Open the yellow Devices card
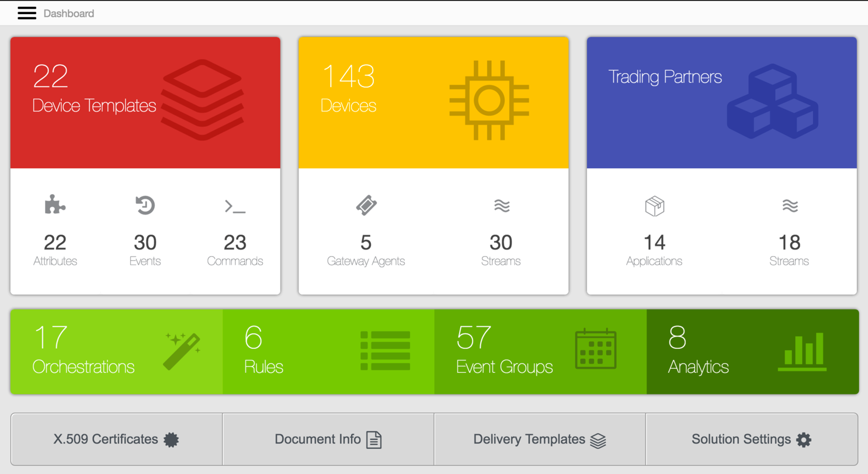Screen dimensions: 868x474 (433, 103)
